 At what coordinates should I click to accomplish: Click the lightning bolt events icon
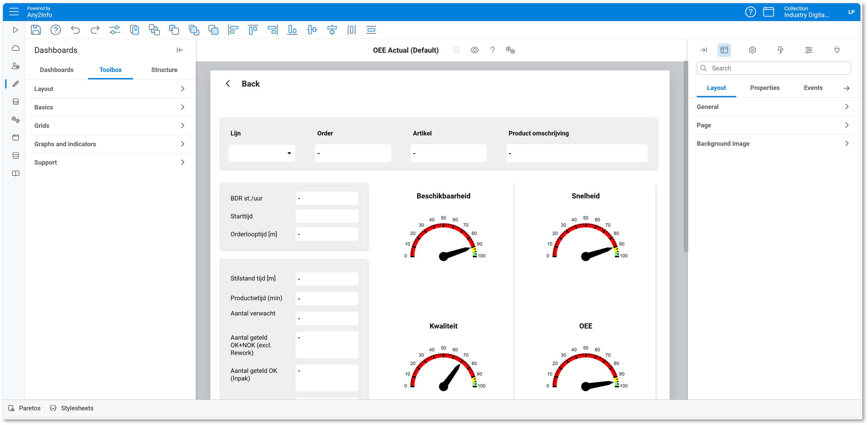[x=780, y=50]
